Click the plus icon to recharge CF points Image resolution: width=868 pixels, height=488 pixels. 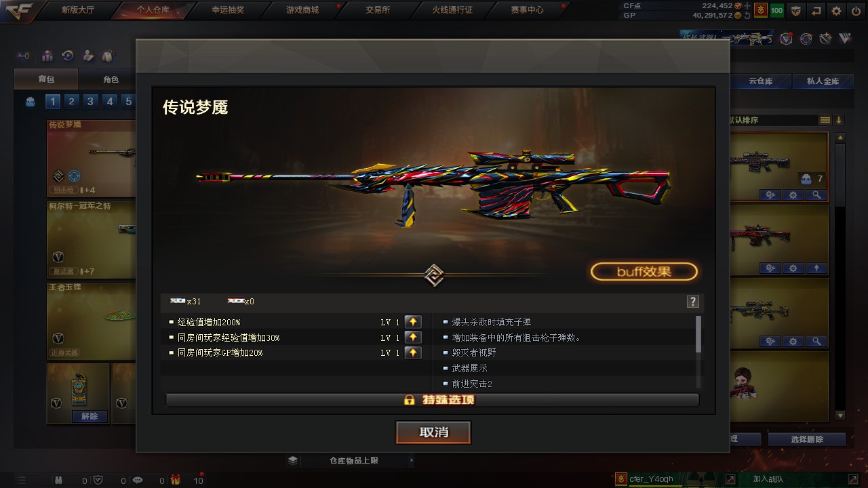(747, 5)
